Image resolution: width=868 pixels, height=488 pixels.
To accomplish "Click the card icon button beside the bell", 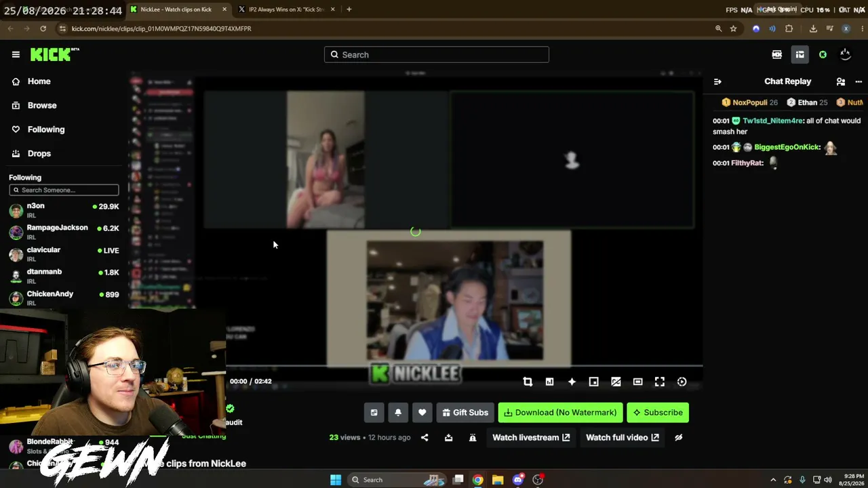I will pyautogui.click(x=374, y=412).
